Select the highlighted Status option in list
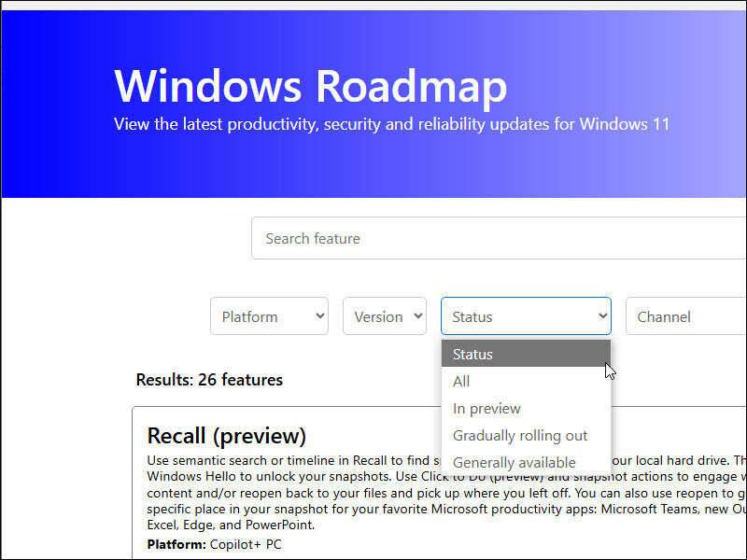This screenshot has width=747, height=560. click(526, 354)
